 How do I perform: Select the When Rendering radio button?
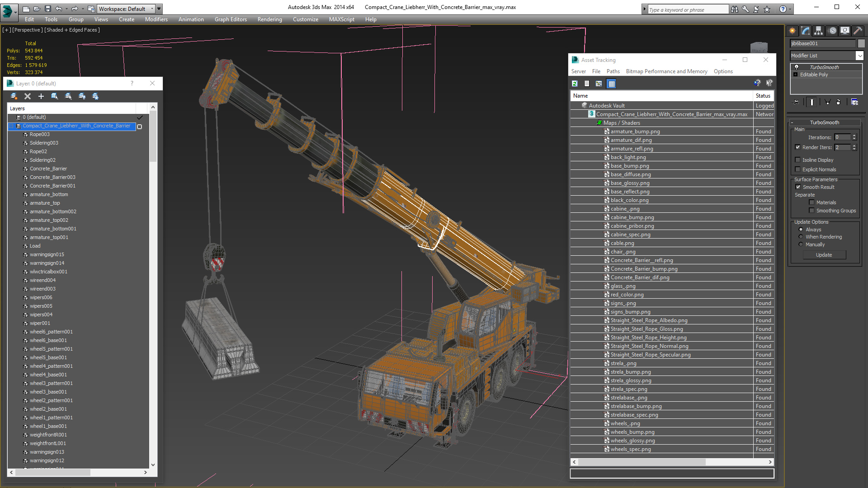click(801, 237)
